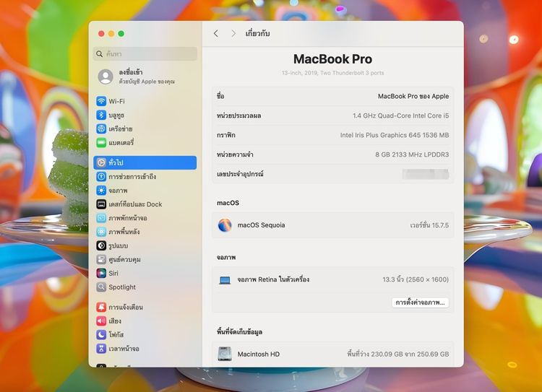Select the Appearance (รูปแบบ) icon

click(101, 245)
